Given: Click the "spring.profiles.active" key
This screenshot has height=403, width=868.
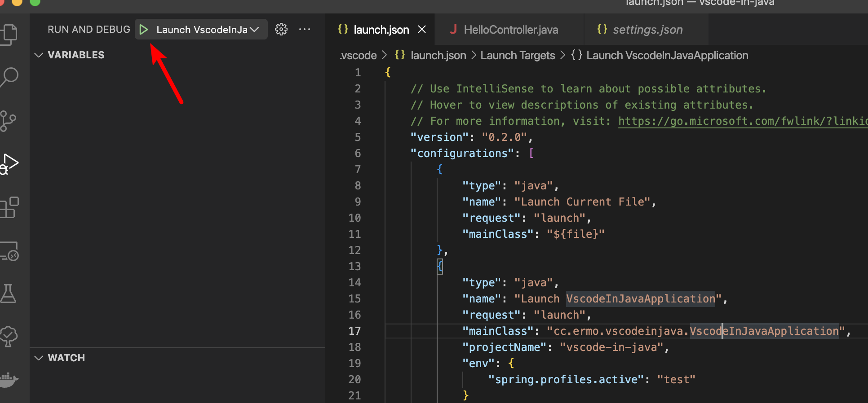Looking at the screenshot, I should pos(566,380).
